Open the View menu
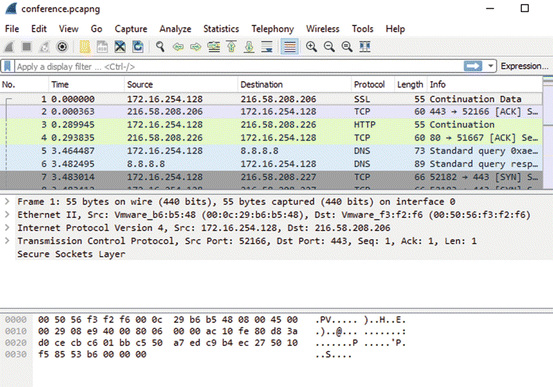The height and width of the screenshot is (387, 553). coord(68,29)
